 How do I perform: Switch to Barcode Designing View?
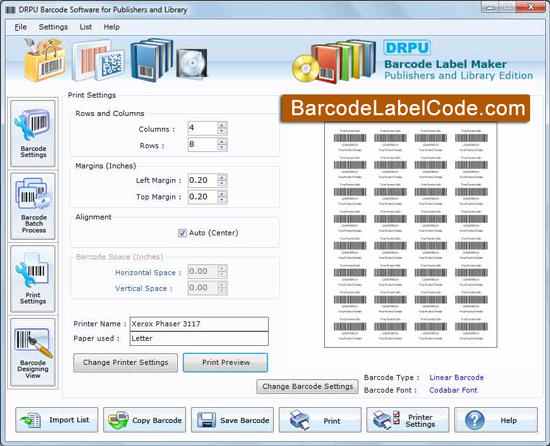pos(33,352)
